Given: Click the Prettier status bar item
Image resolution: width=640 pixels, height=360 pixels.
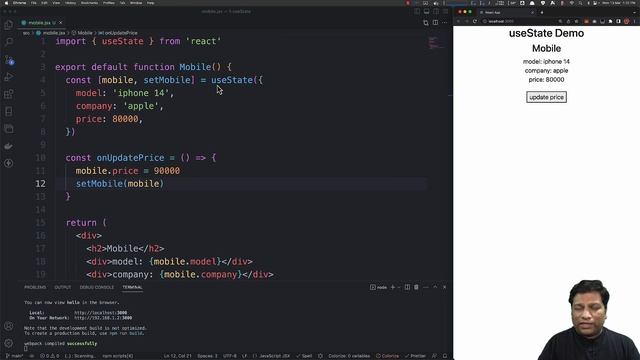Looking at the screenshot, I should click(415, 356).
